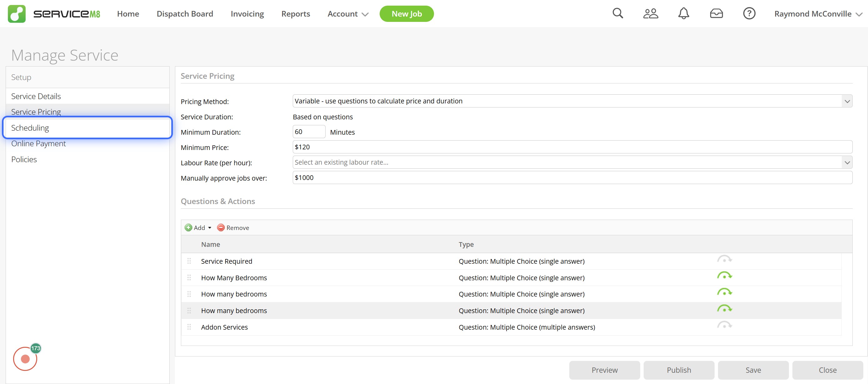Select the Service Required row name

pos(227,262)
